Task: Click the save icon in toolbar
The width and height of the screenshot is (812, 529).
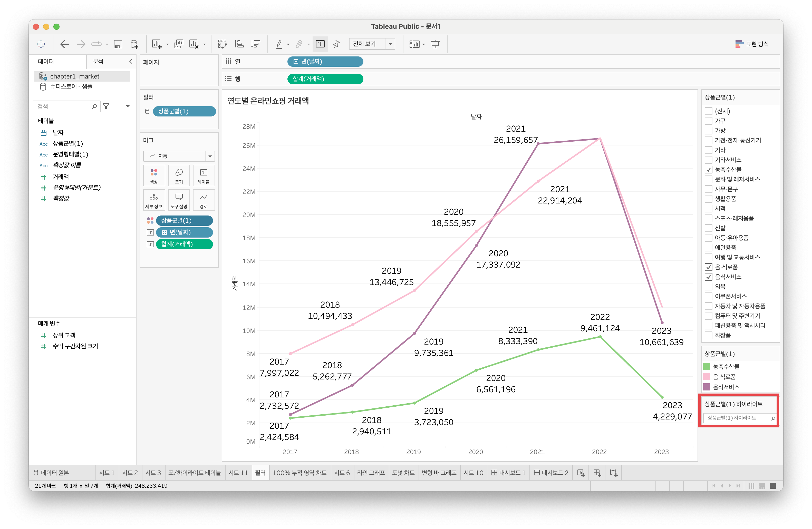Action: pyautogui.click(x=118, y=44)
